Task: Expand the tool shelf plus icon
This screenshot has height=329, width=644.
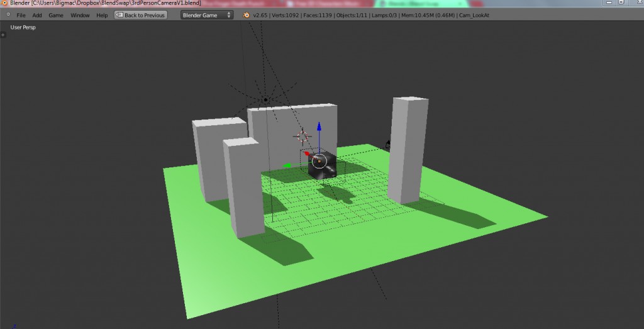Action: tap(3, 35)
